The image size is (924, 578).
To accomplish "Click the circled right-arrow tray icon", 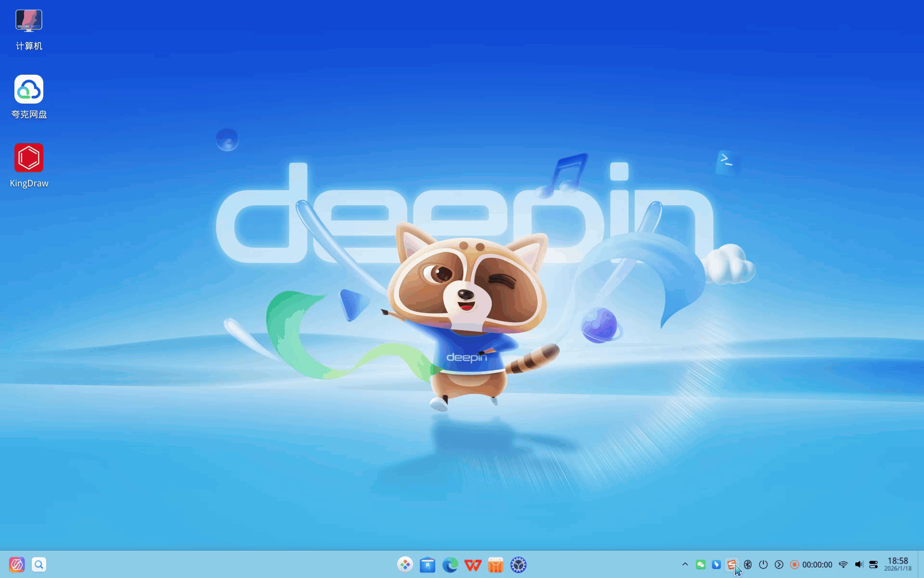I will (x=779, y=565).
